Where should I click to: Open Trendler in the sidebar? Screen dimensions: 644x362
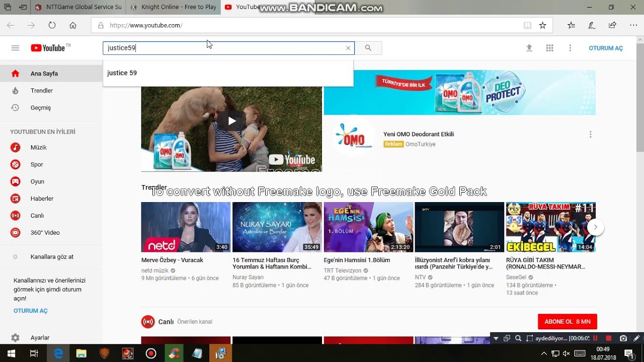51,90
